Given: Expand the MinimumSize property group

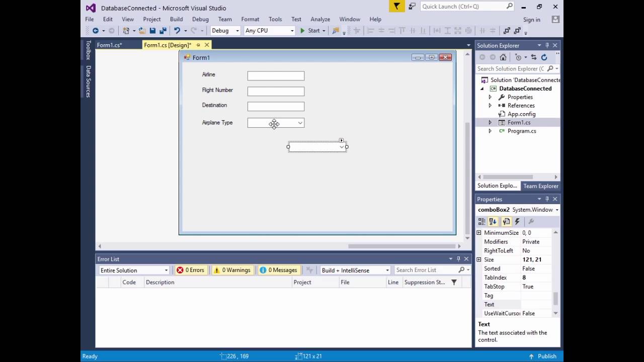Looking at the screenshot, I should (x=479, y=233).
